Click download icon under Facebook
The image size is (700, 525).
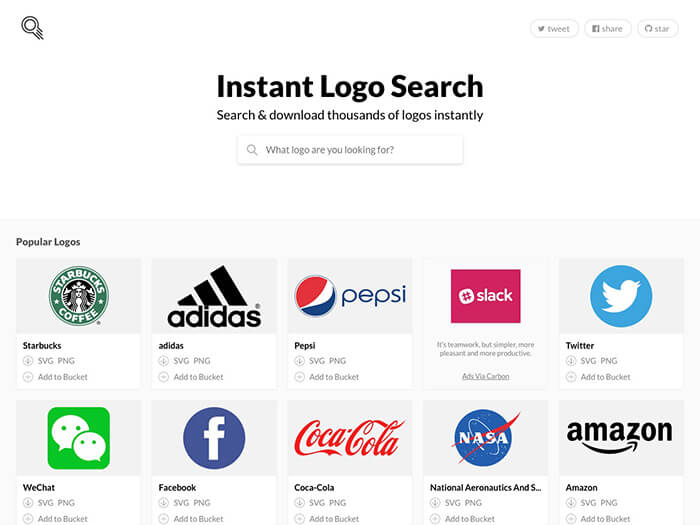click(x=164, y=503)
